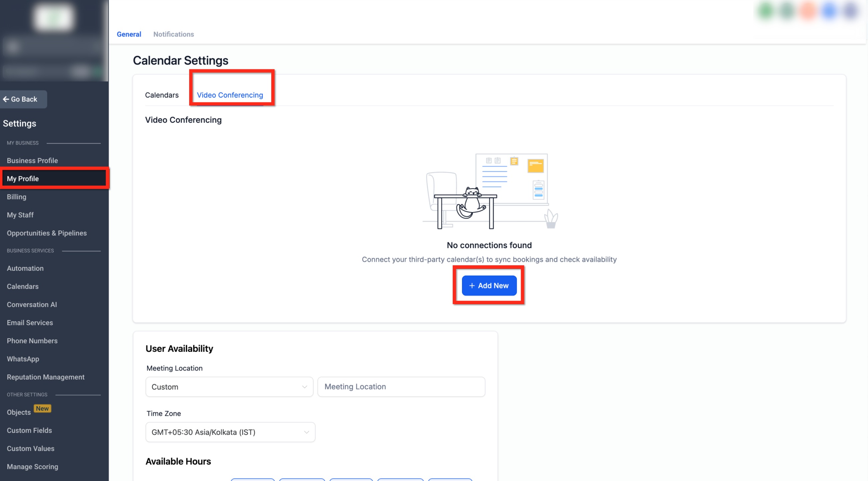
Task: Click the blue circular icon in header
Action: click(x=829, y=11)
